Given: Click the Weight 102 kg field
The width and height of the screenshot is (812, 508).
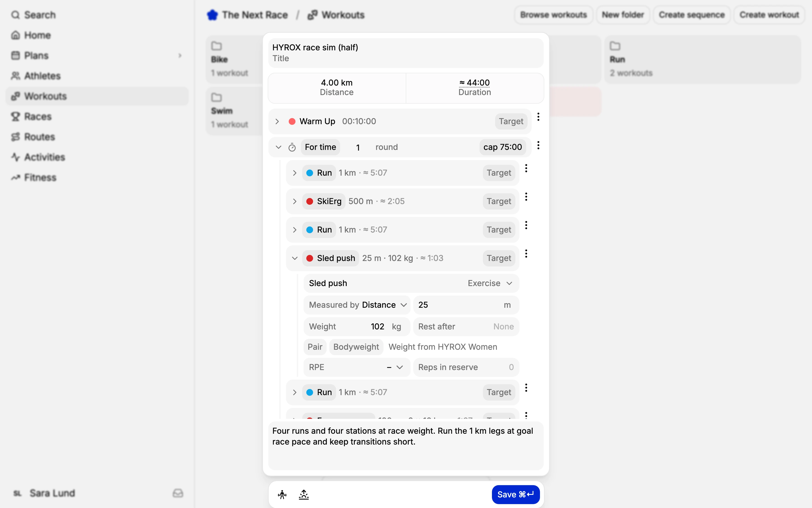Looking at the screenshot, I should [x=357, y=326].
